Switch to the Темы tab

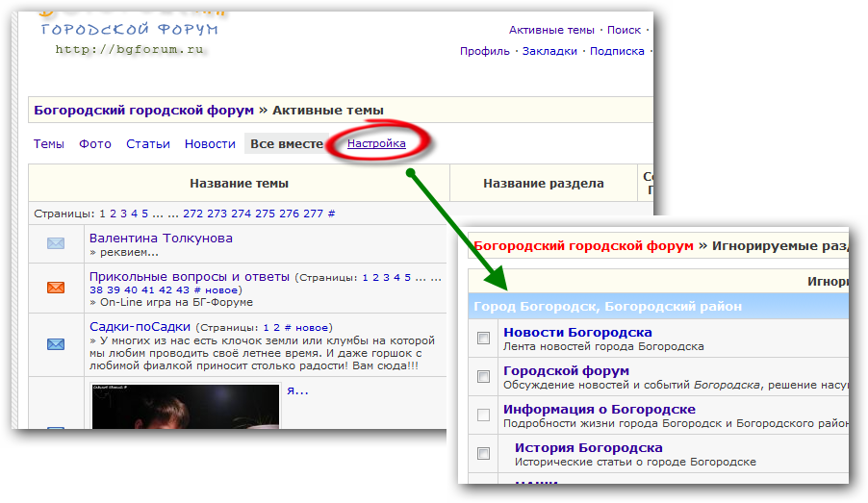[x=49, y=144]
